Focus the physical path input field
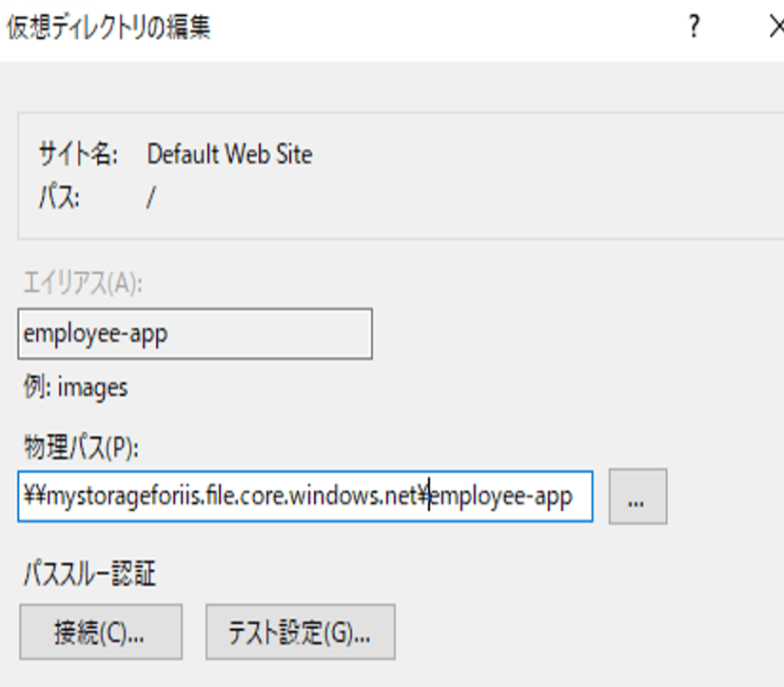Viewport: 784px width, 687px height. click(x=305, y=496)
